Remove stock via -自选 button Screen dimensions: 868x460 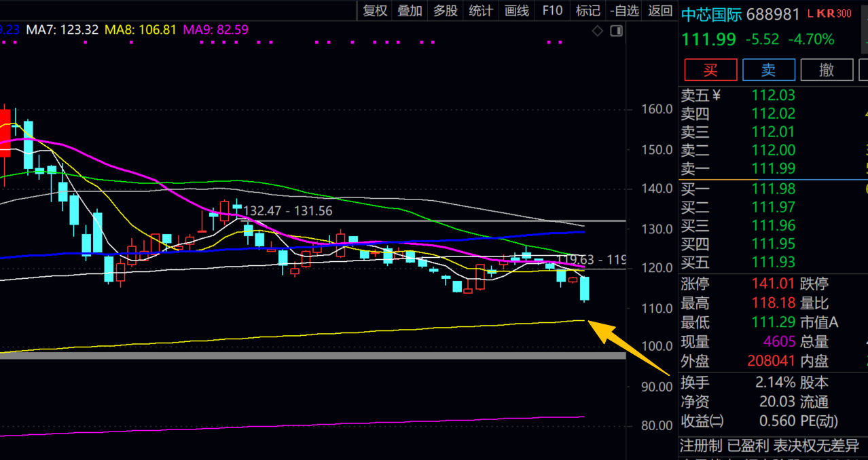(x=624, y=10)
